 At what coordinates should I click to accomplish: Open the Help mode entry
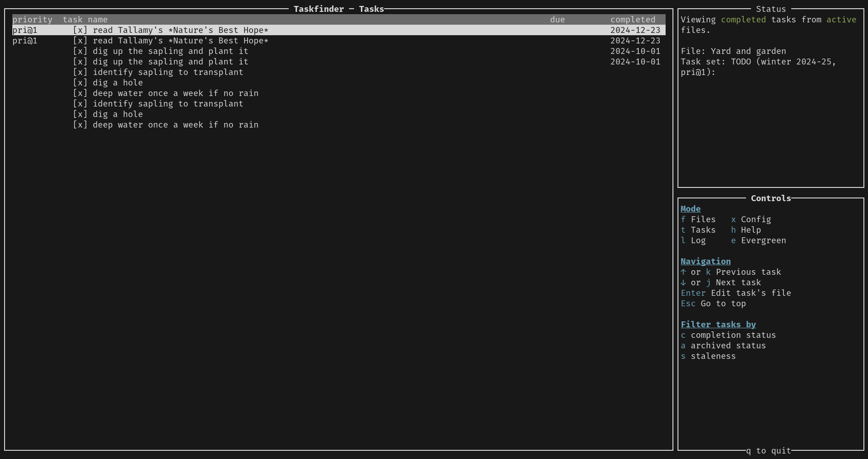(746, 230)
